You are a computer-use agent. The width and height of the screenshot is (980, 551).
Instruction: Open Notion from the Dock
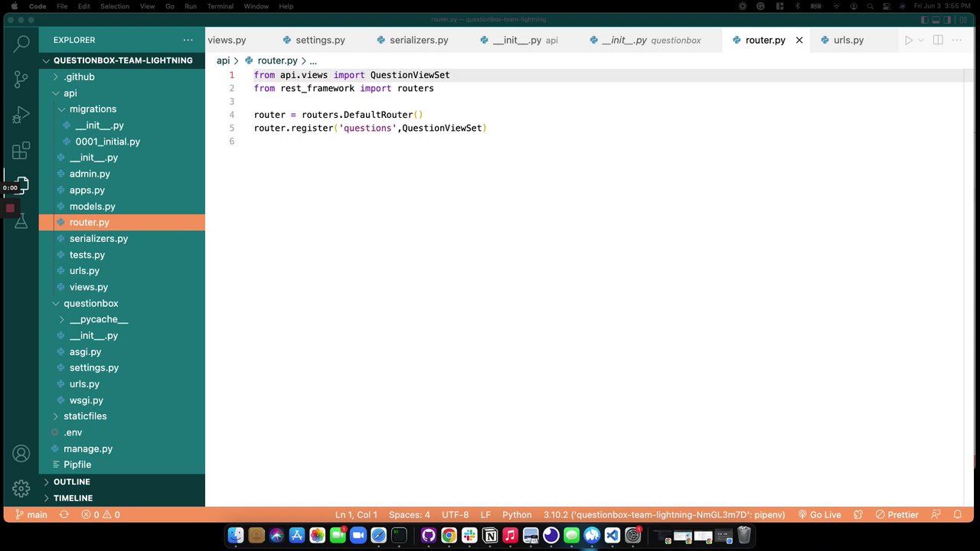pos(490,536)
